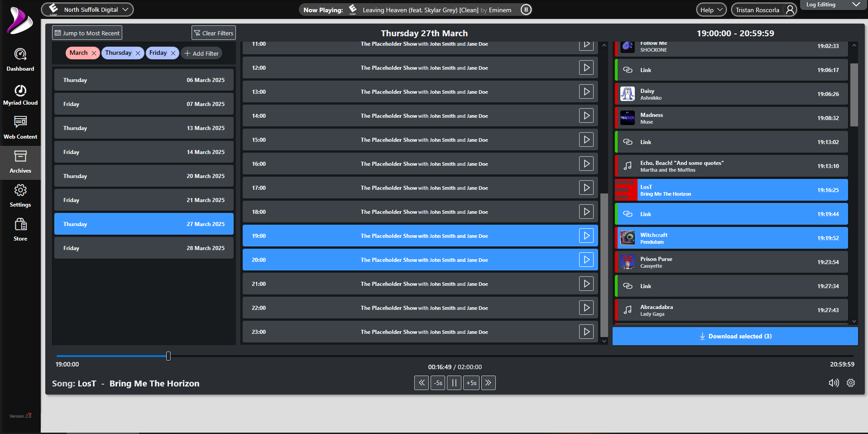868x434 pixels.
Task: Skip forward 5 seconds
Action: click(x=471, y=383)
